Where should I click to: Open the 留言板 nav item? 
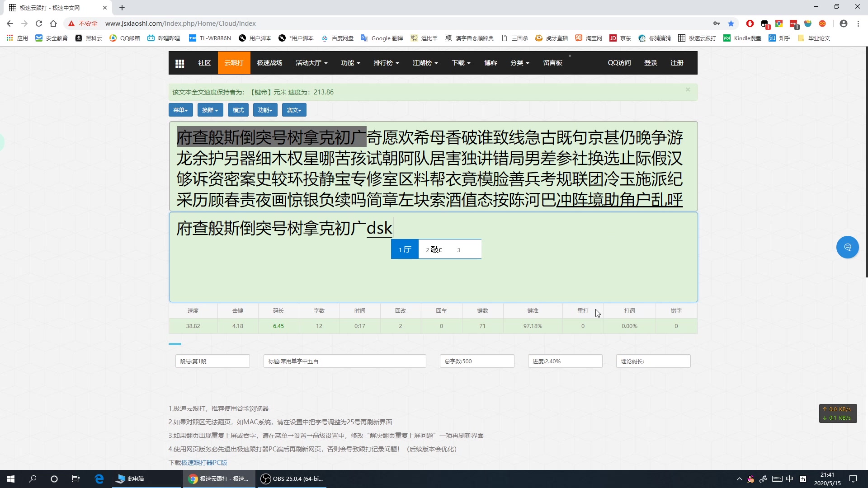click(552, 63)
